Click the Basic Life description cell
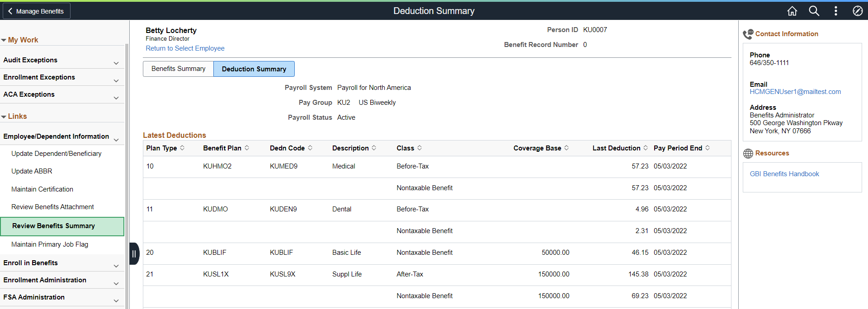868x309 pixels. (x=347, y=253)
